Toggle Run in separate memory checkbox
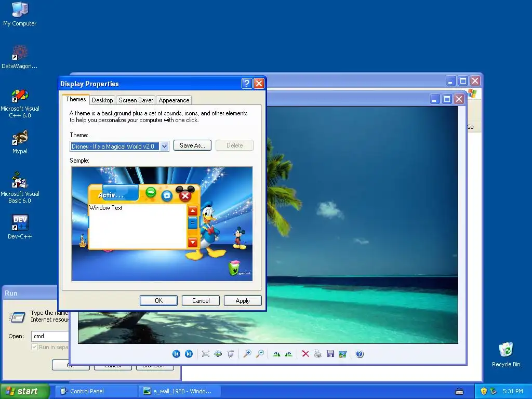This screenshot has width=532, height=399. 34,347
